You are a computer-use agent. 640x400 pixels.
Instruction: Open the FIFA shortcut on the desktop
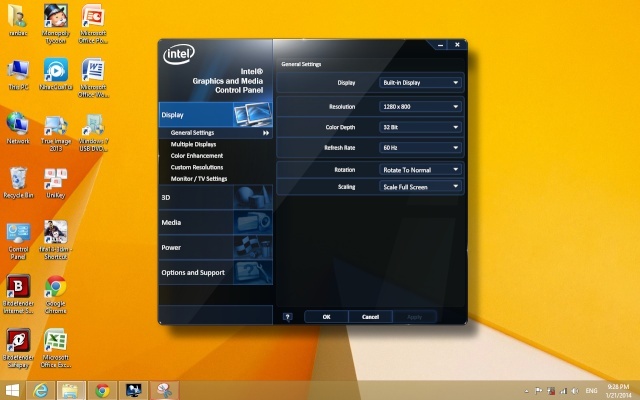tap(56, 241)
